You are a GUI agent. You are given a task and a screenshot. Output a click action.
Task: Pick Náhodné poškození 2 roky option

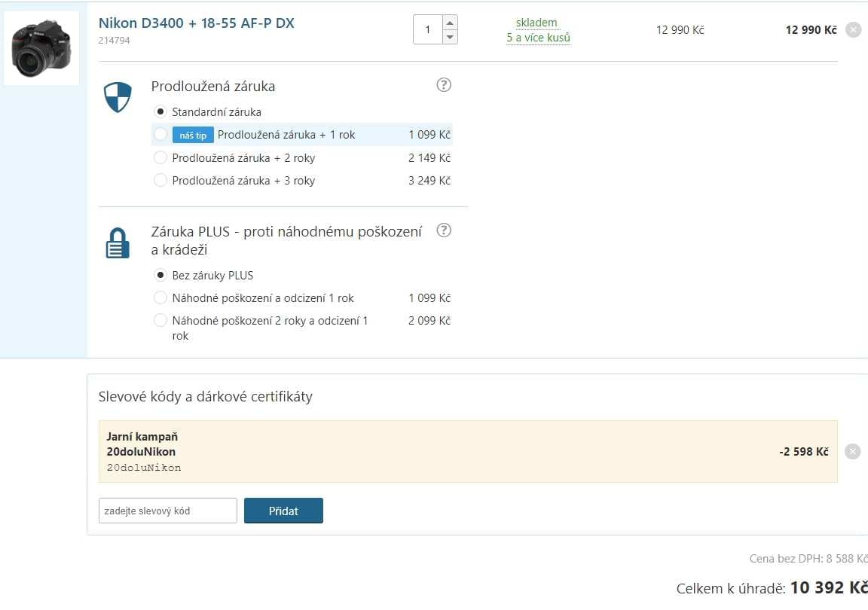(x=160, y=321)
